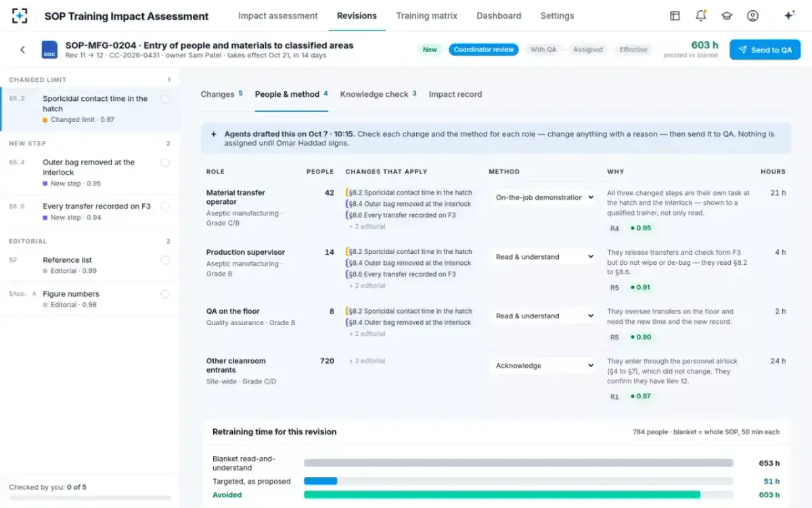Image resolution: width=812 pixels, height=508 pixels.
Task: Open the layout panel icon in header
Action: click(675, 16)
